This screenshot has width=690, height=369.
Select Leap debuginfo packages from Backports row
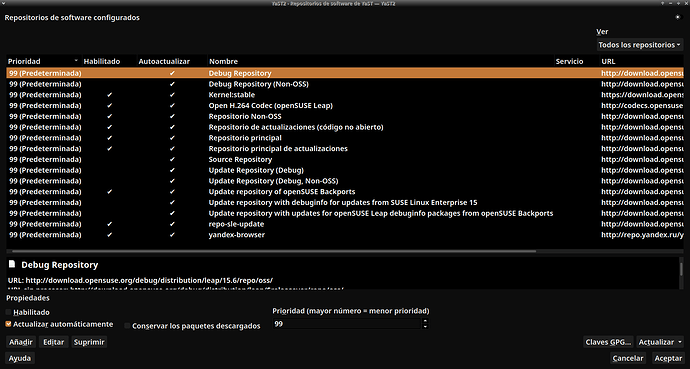[345, 213]
